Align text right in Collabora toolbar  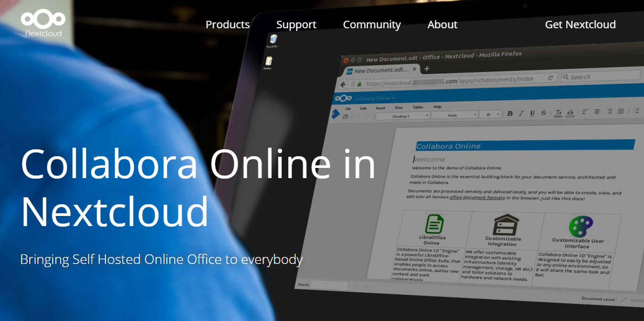609,111
